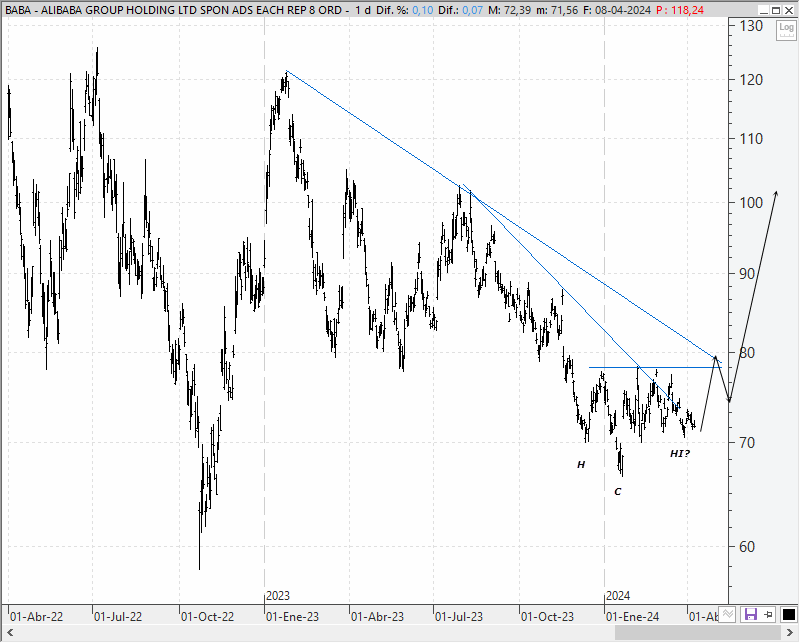This screenshot has width=800, height=643.
Task: Select the 'HI?' annotation on the chart
Action: pos(680,453)
